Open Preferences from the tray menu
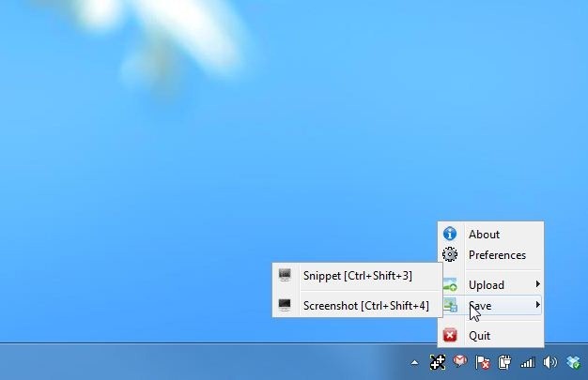 click(x=490, y=255)
